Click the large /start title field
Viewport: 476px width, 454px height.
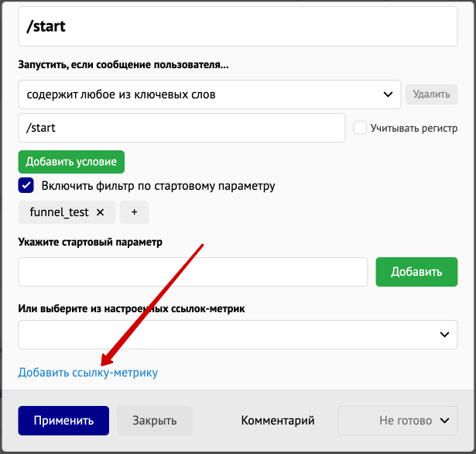click(238, 26)
